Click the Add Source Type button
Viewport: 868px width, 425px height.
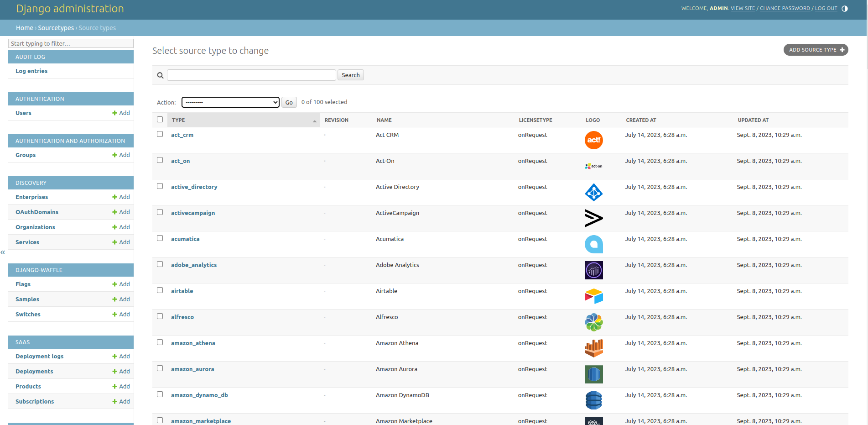816,50
